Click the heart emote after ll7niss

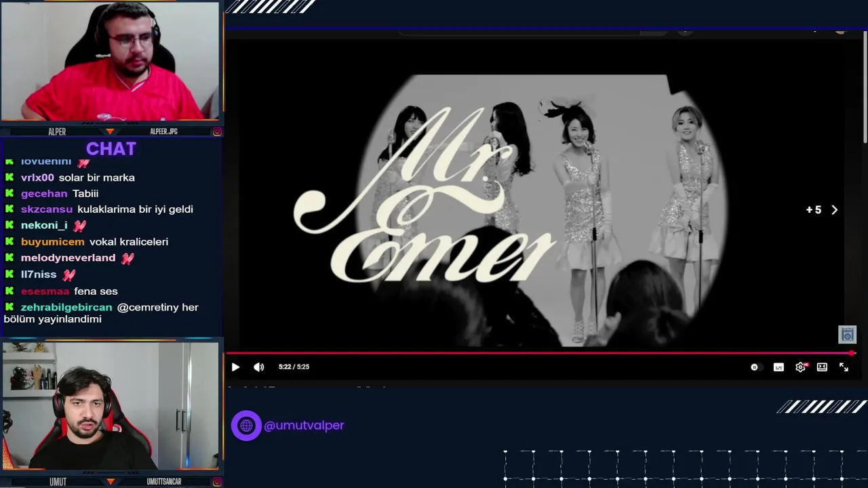(x=68, y=274)
